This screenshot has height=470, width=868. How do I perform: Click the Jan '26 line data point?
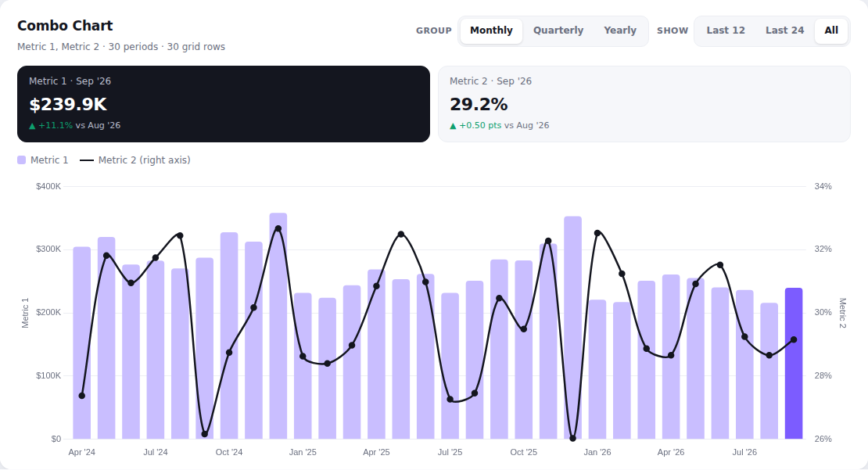pos(597,233)
